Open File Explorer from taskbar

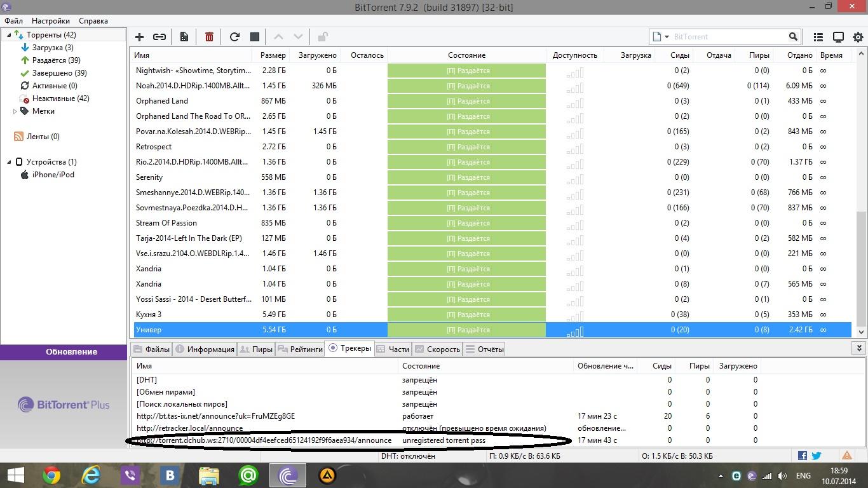[x=208, y=475]
